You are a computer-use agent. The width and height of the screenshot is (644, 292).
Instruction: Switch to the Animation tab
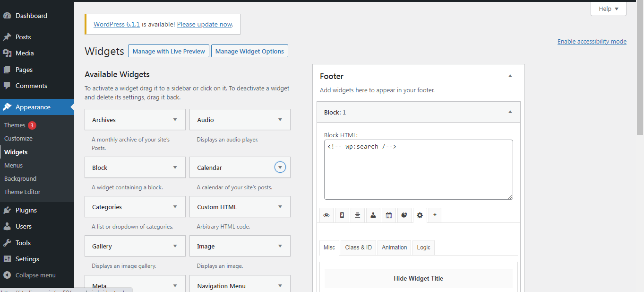click(394, 248)
